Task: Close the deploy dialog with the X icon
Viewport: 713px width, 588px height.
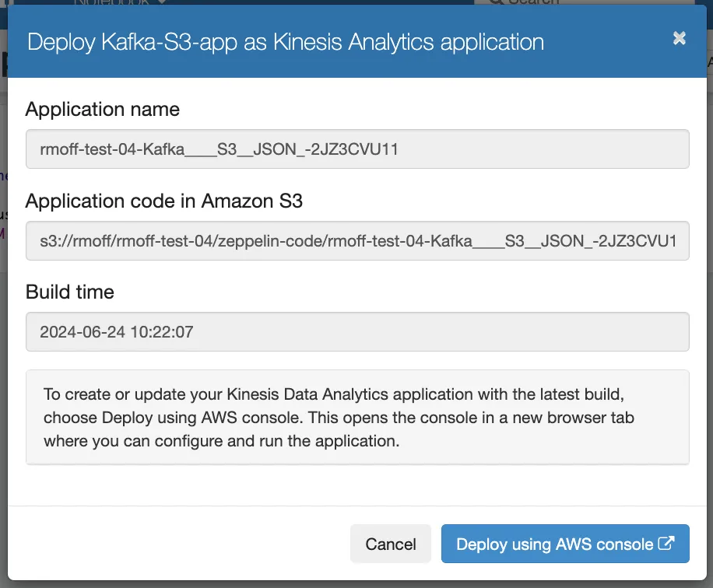Action: [x=679, y=38]
